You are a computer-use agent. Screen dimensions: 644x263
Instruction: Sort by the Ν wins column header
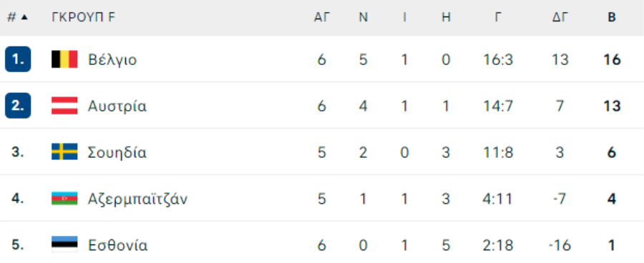pyautogui.click(x=363, y=17)
